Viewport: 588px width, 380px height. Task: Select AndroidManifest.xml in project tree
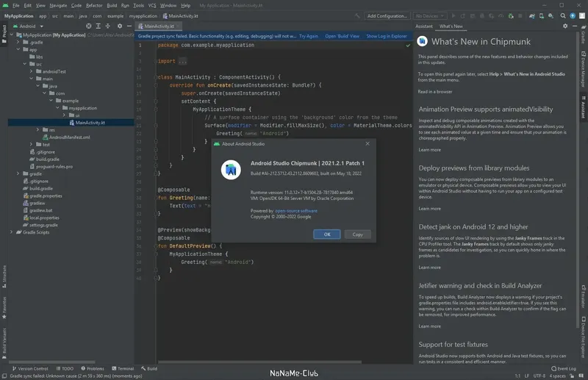66,137
